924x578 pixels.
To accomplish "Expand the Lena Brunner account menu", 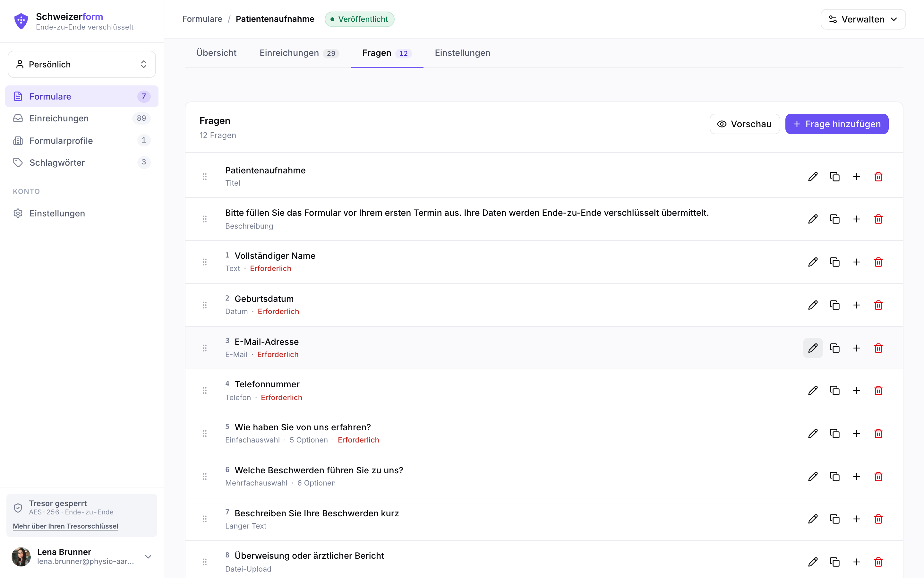I will (x=148, y=556).
